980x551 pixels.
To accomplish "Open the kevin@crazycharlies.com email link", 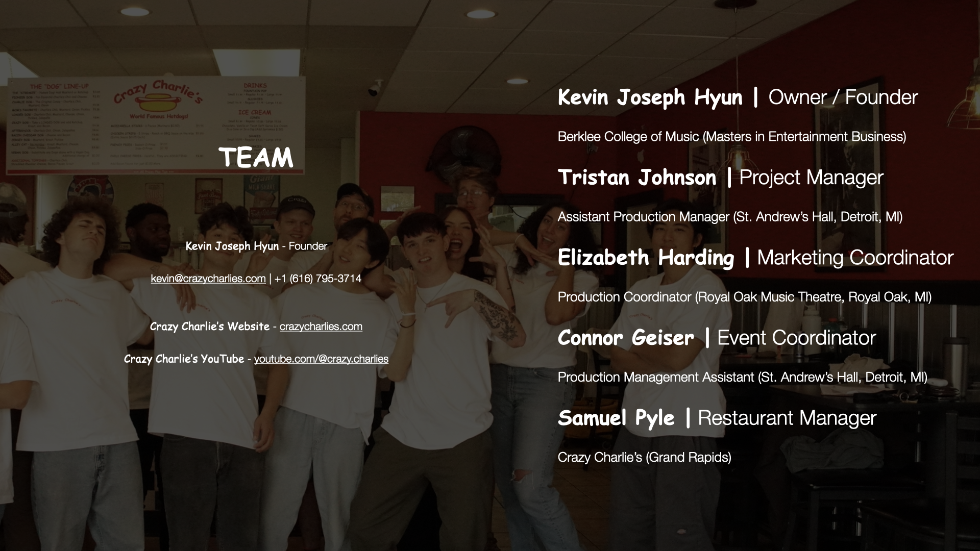I will (208, 279).
